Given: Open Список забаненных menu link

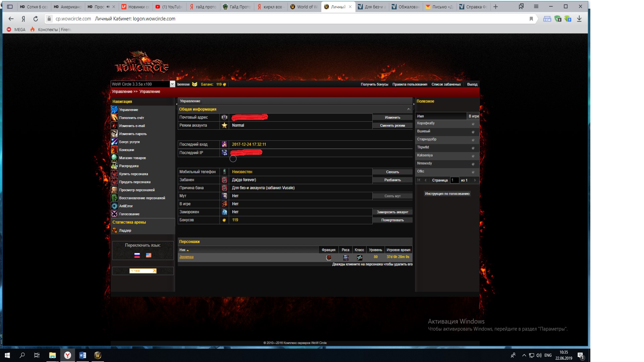Looking at the screenshot, I should (x=446, y=84).
